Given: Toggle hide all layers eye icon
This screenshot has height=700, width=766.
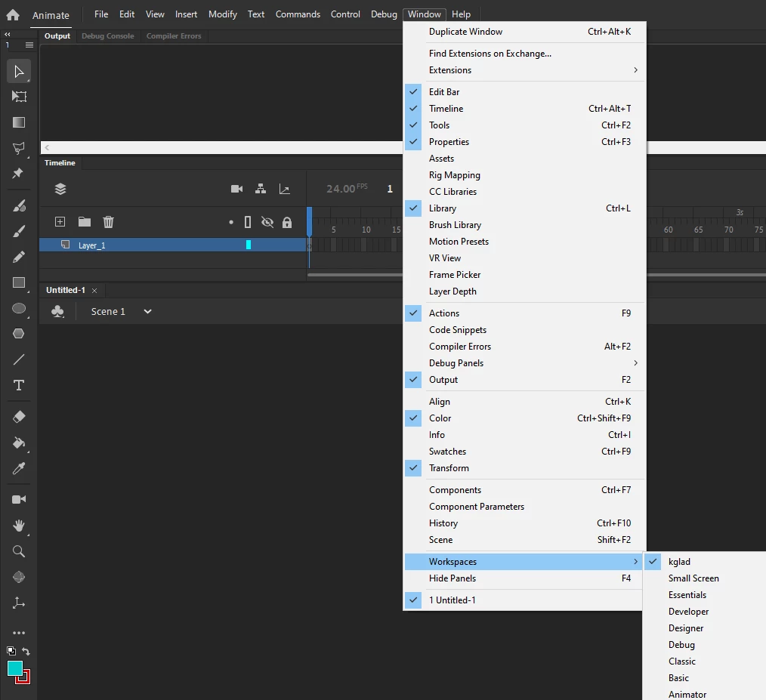Looking at the screenshot, I should click(x=267, y=222).
